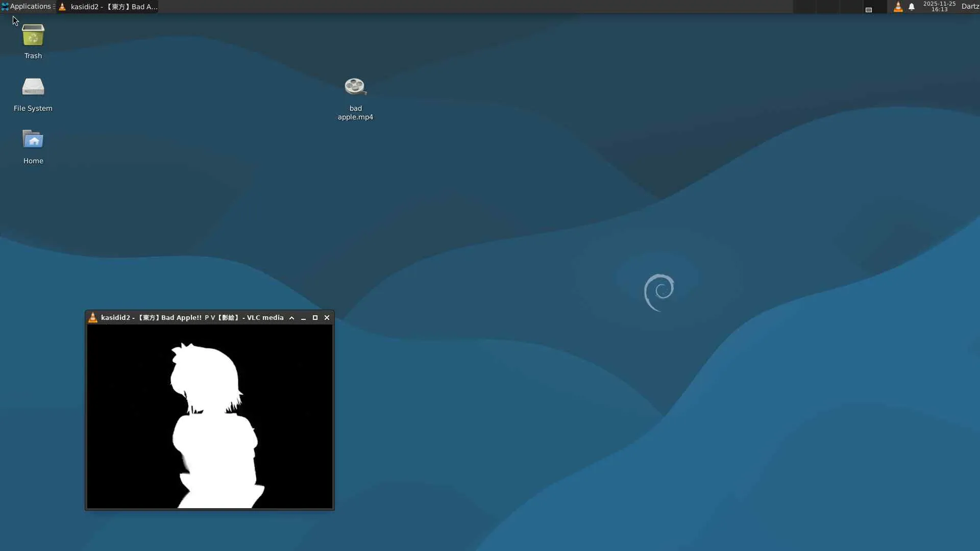Switch to VLC task in window list
The image size is (980, 551).
(x=108, y=7)
